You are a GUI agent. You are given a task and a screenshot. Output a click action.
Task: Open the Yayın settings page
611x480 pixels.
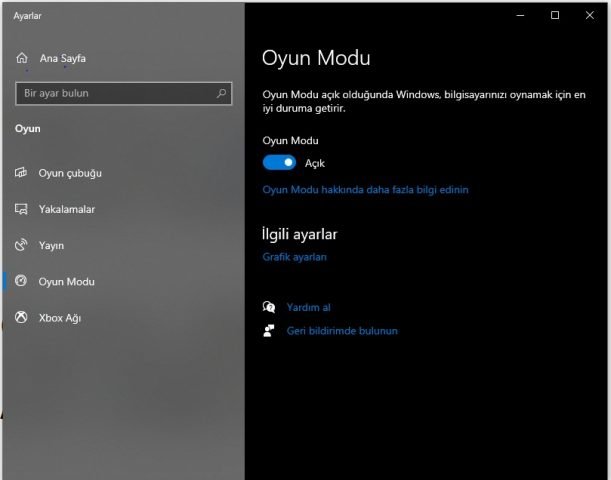point(51,246)
